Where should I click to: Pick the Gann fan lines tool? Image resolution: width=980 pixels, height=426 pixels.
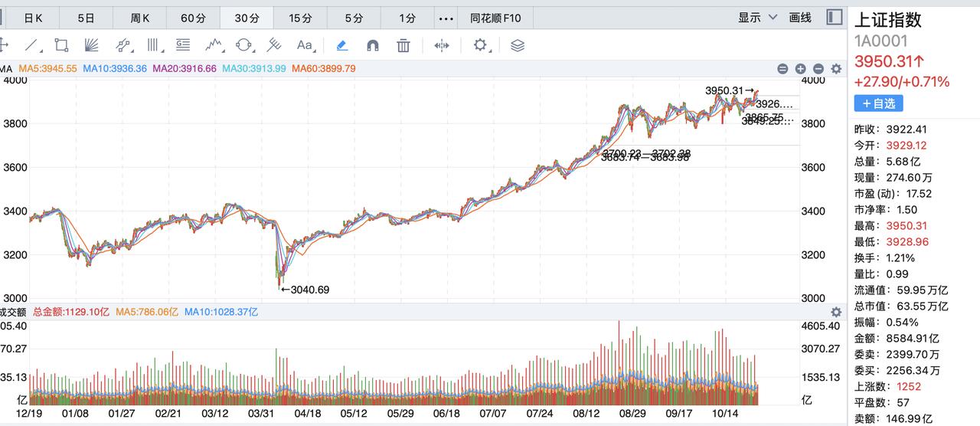click(91, 45)
